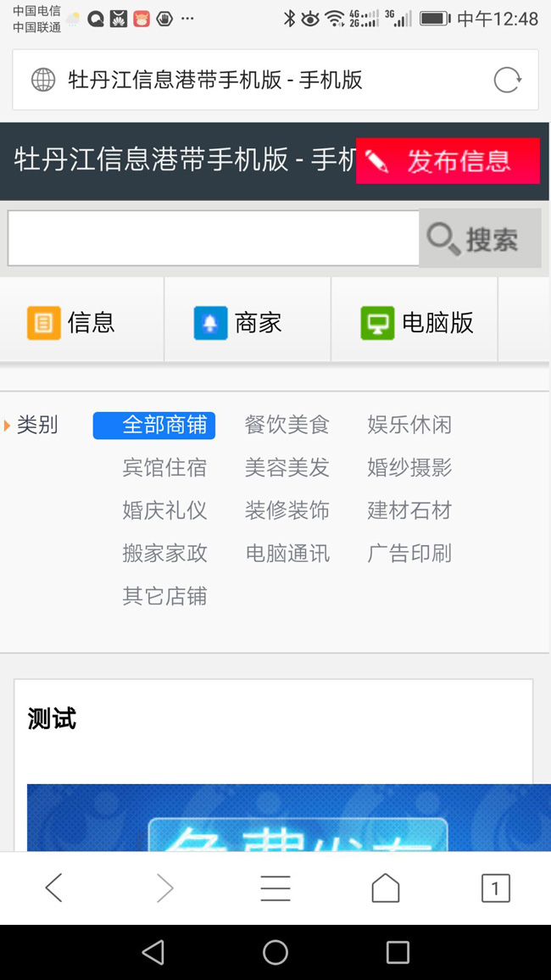Screen dimensions: 551x980
Task: Tap the blue banner image under 测试
Action: click(x=288, y=817)
